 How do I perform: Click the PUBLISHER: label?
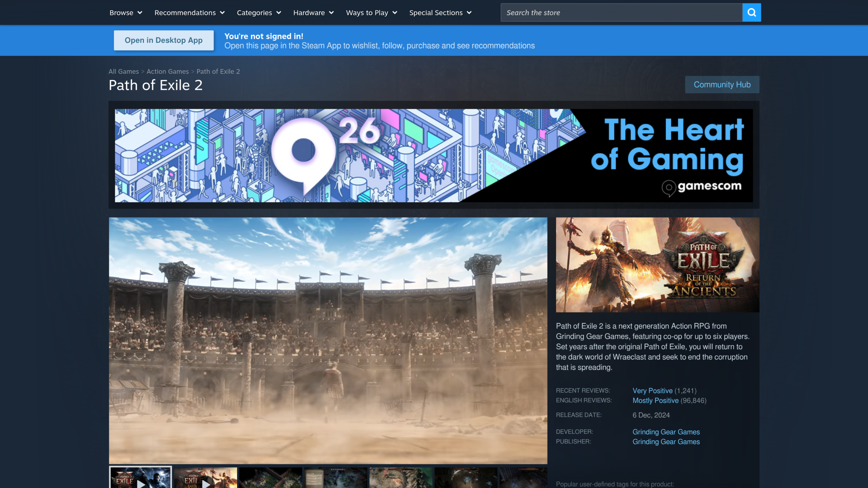(x=573, y=442)
